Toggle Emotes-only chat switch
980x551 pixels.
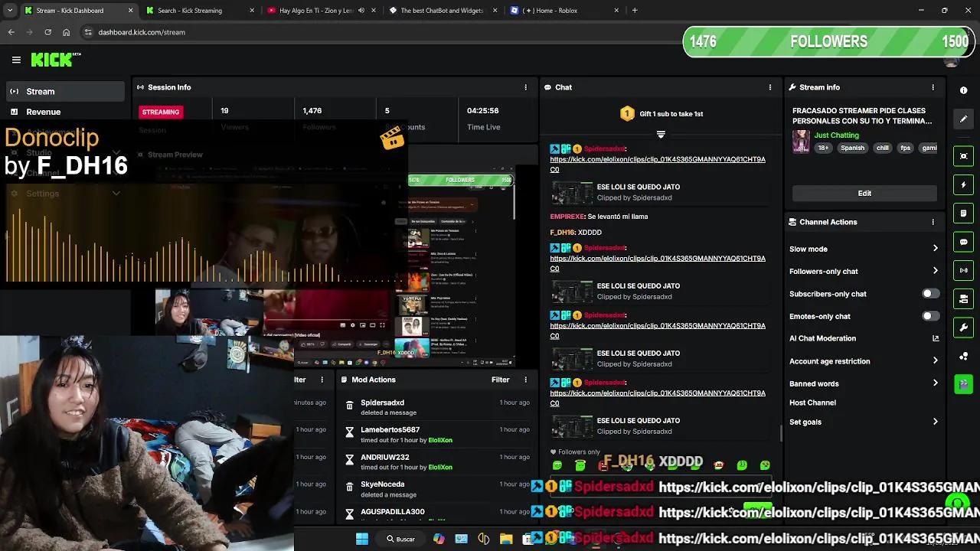click(929, 316)
